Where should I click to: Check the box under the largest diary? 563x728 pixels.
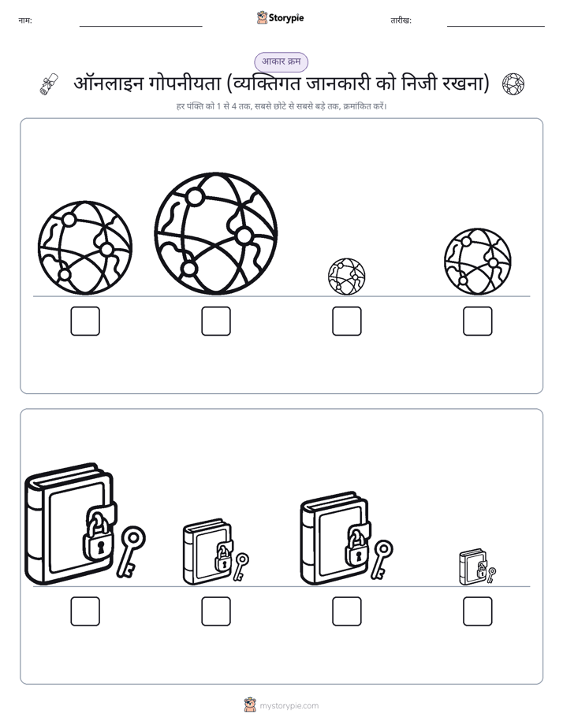[x=85, y=611]
